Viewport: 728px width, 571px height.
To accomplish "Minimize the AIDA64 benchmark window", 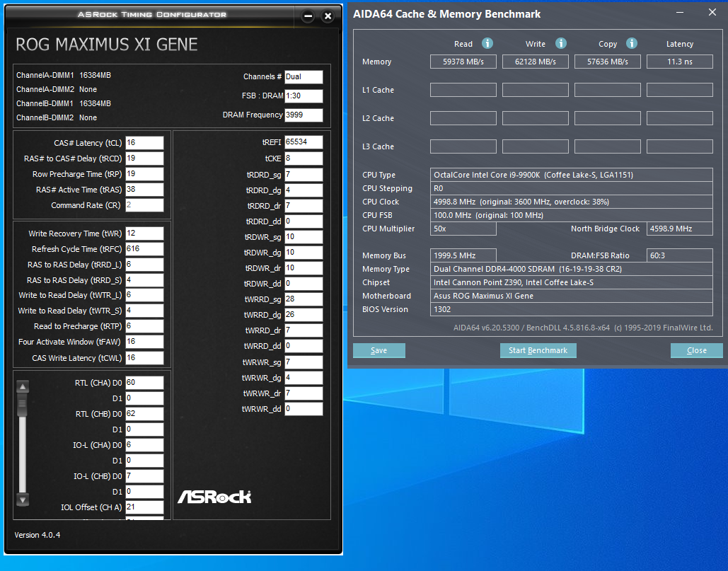I will click(x=680, y=13).
